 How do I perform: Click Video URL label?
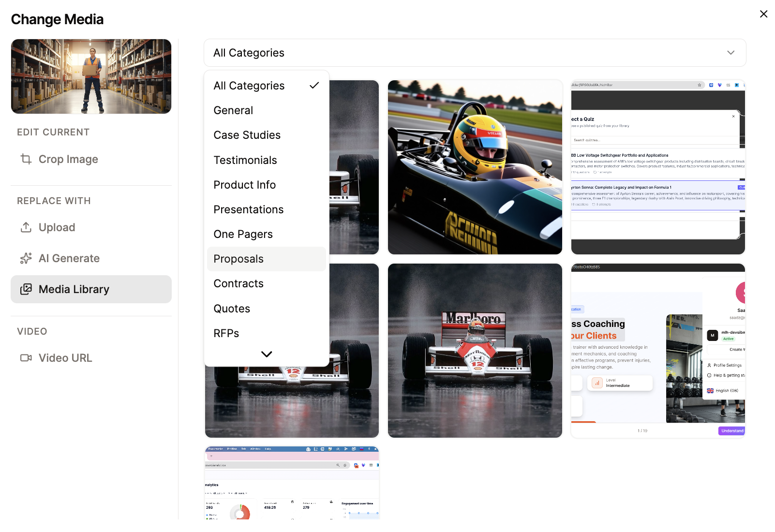tap(65, 358)
